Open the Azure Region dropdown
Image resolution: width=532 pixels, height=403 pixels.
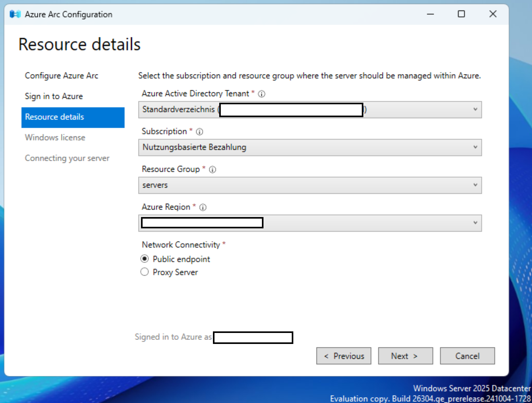[310, 223]
